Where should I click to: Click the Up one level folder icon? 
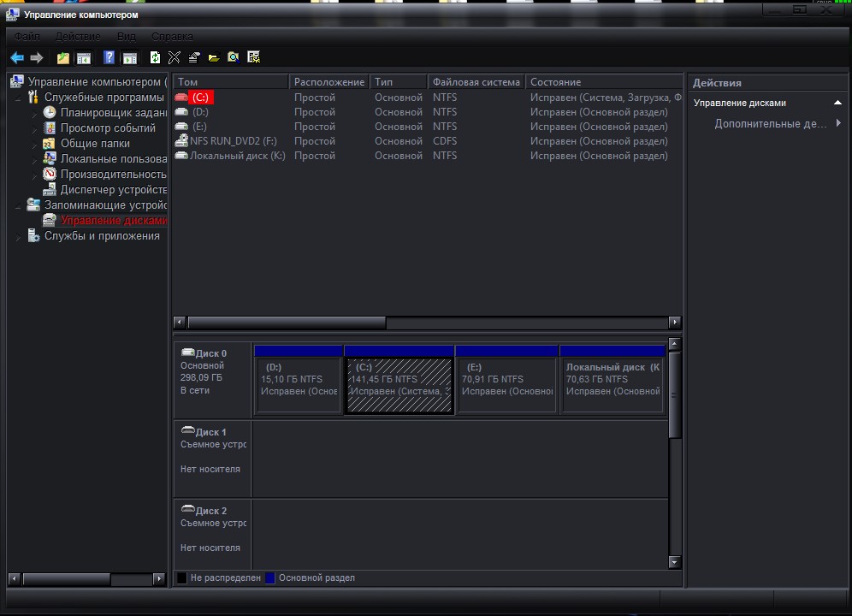(x=62, y=57)
